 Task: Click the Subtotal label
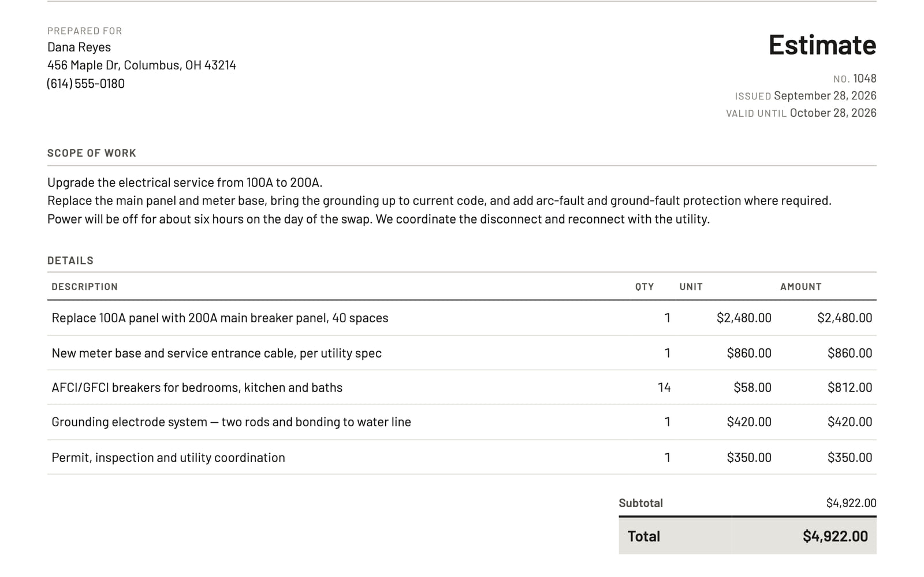pos(640,503)
